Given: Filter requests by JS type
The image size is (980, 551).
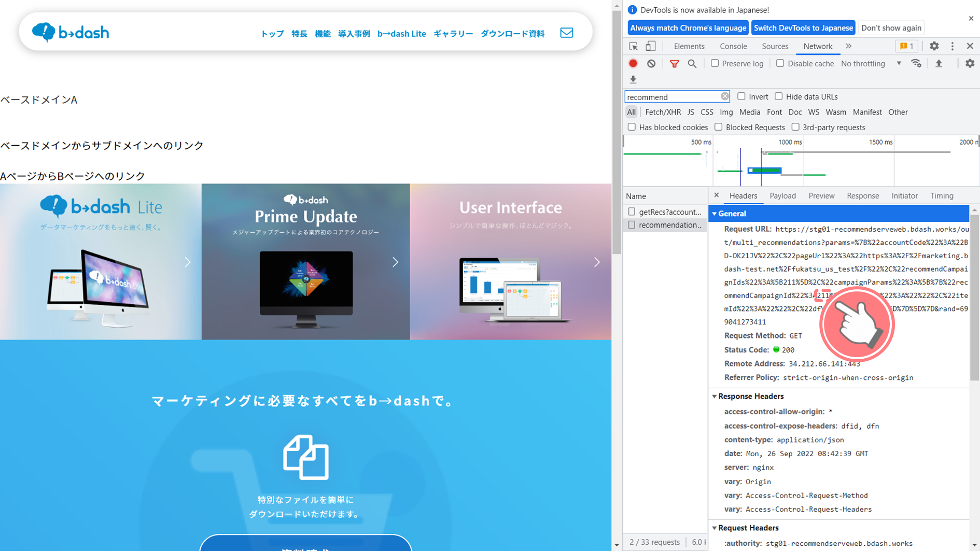Looking at the screenshot, I should 690,112.
